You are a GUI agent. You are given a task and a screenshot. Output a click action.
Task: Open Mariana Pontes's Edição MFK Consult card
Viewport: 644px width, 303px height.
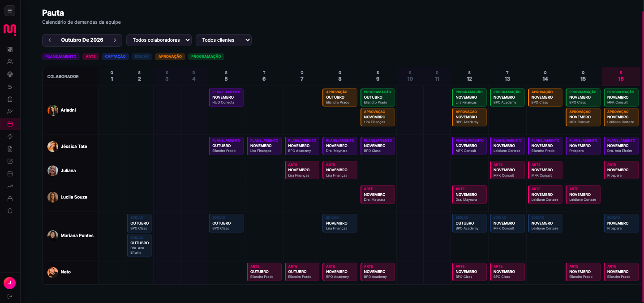[507, 223]
